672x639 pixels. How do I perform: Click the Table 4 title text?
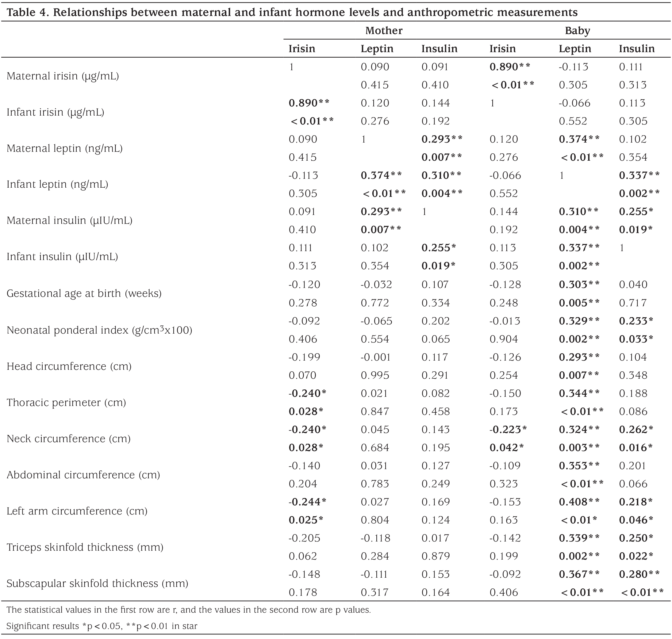[x=292, y=13]
